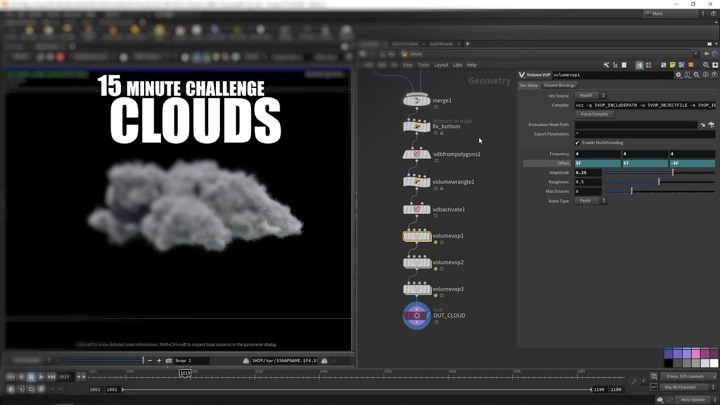720x405 pixels.
Task: Expand the network path history dropdown arrow
Action: (696, 54)
